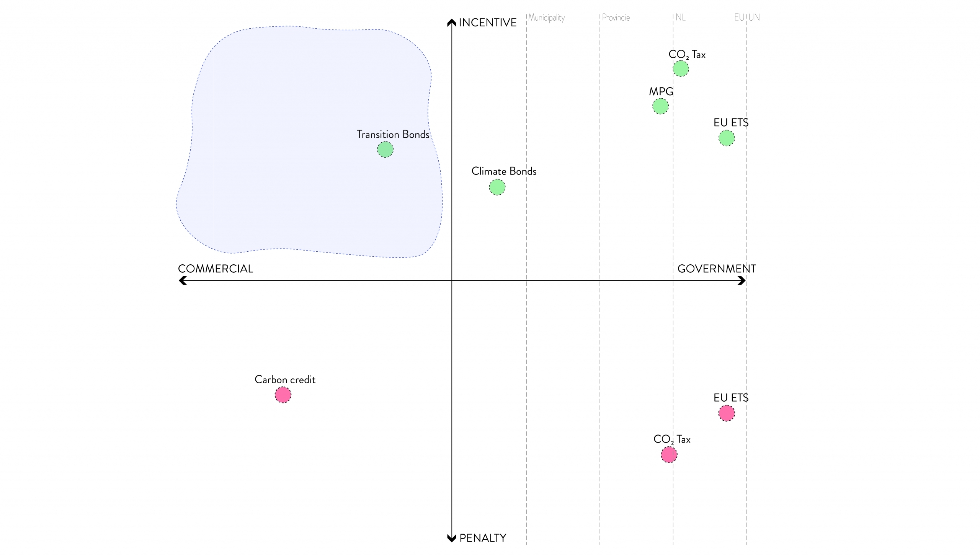Select the Climate Bonds green circle
The height and width of the screenshot is (555, 980).
(x=497, y=187)
